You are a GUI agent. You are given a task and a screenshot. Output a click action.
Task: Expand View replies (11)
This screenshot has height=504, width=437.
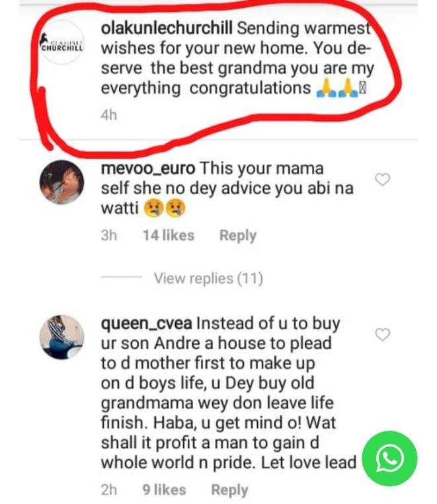(208, 279)
